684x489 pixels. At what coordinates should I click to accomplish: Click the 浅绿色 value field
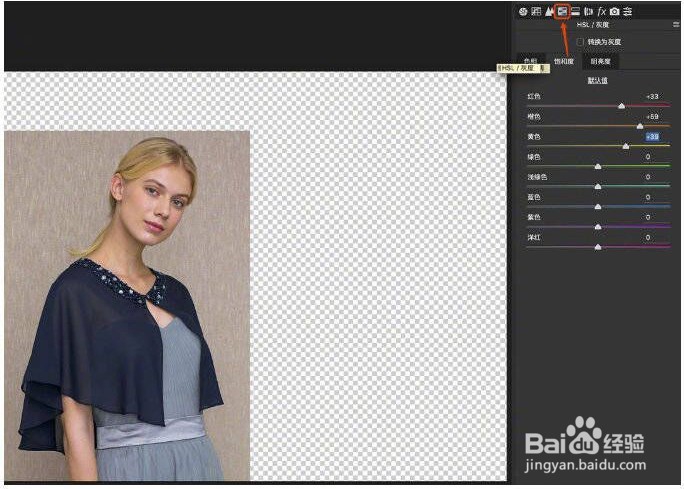click(648, 177)
